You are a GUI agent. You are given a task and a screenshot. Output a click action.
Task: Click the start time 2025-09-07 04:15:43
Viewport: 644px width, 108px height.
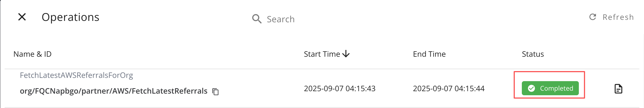[340, 88]
